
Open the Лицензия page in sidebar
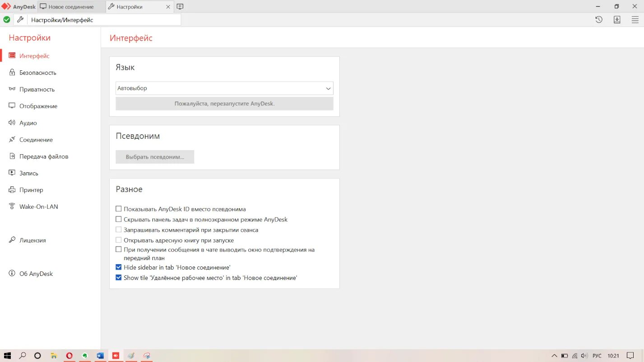pyautogui.click(x=32, y=240)
